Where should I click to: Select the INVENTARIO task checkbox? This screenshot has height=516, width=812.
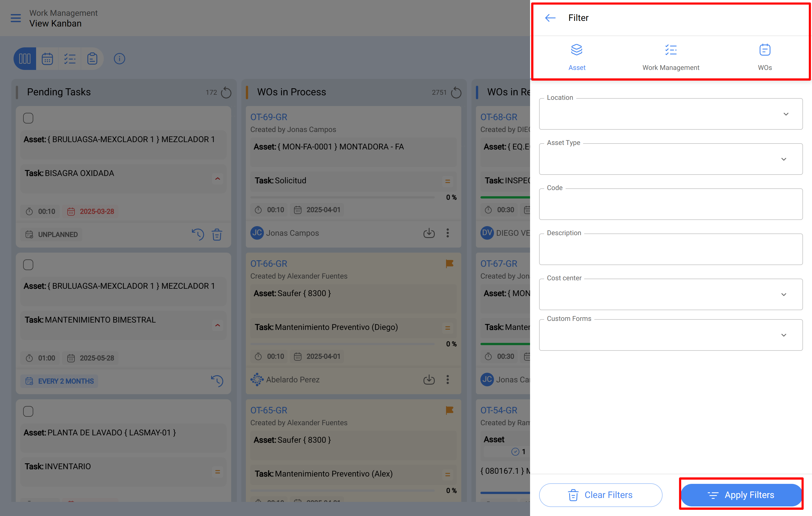[28, 411]
